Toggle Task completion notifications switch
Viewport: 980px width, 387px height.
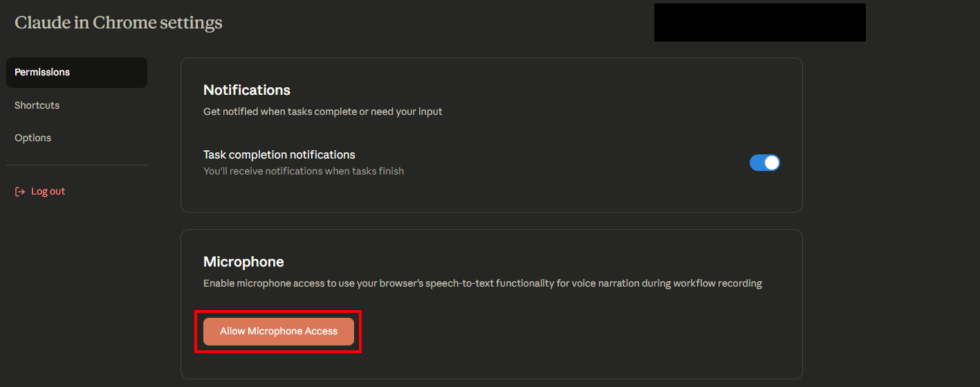pyautogui.click(x=765, y=163)
